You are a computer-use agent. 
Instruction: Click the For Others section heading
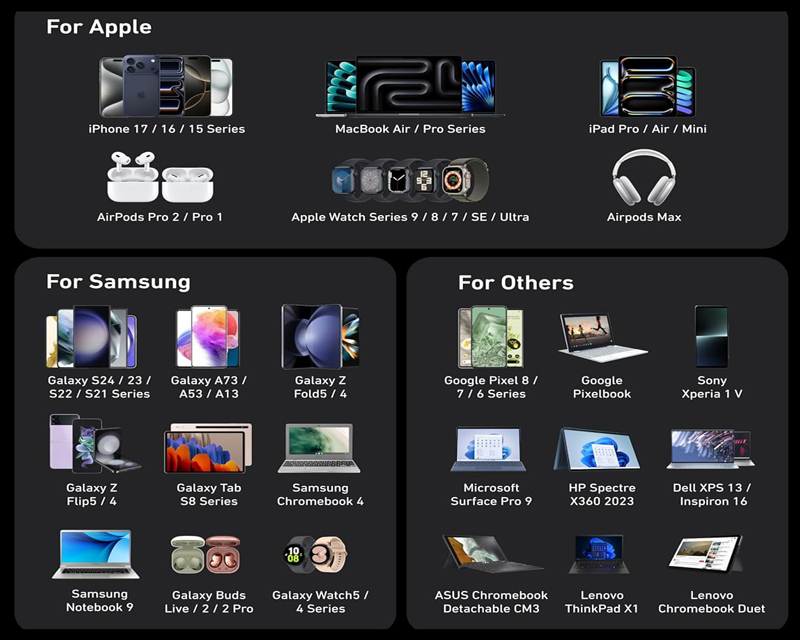[x=515, y=283]
